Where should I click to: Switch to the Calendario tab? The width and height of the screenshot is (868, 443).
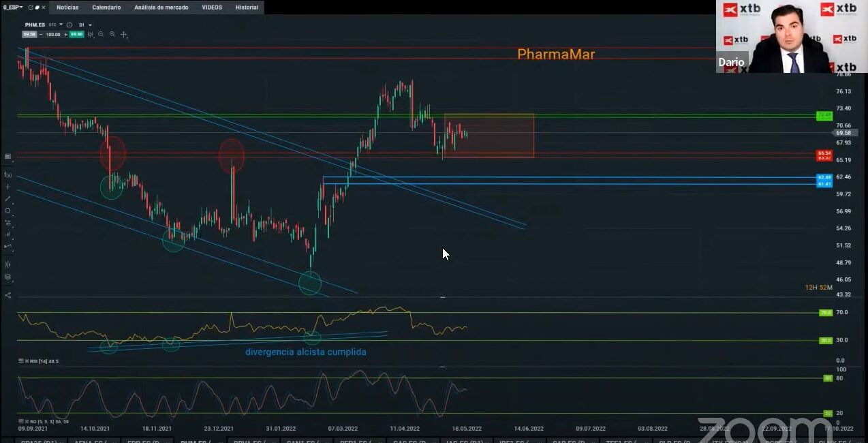click(106, 7)
